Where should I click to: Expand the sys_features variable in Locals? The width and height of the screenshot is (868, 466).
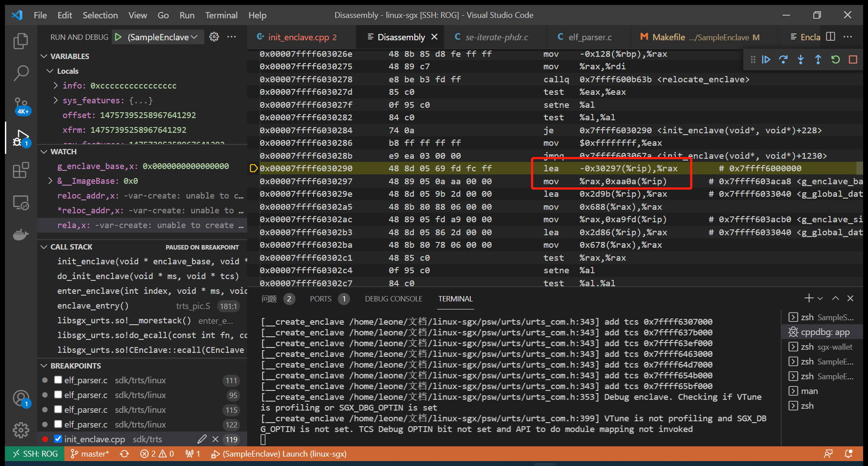click(55, 100)
